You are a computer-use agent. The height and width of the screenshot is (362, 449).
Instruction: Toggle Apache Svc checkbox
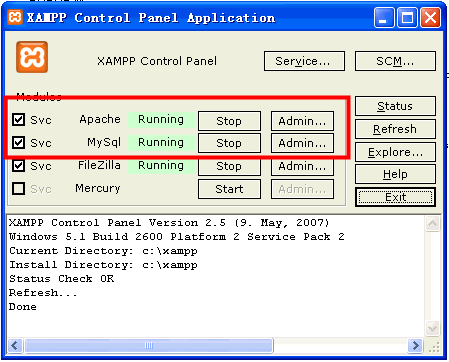pyautogui.click(x=18, y=119)
